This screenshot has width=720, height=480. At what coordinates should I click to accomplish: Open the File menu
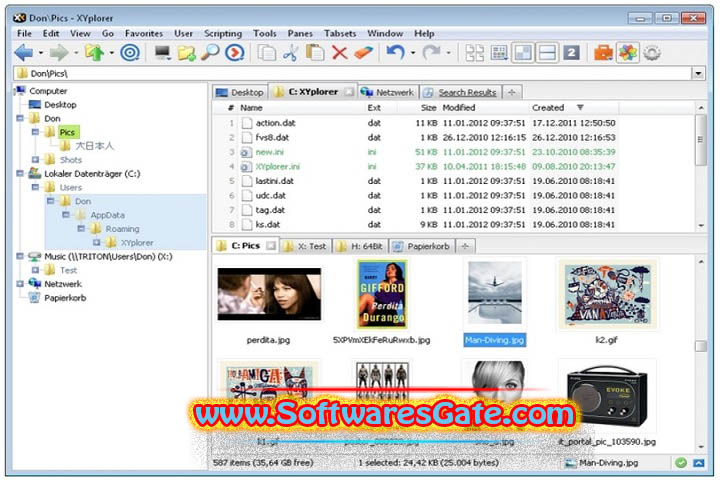tap(24, 34)
